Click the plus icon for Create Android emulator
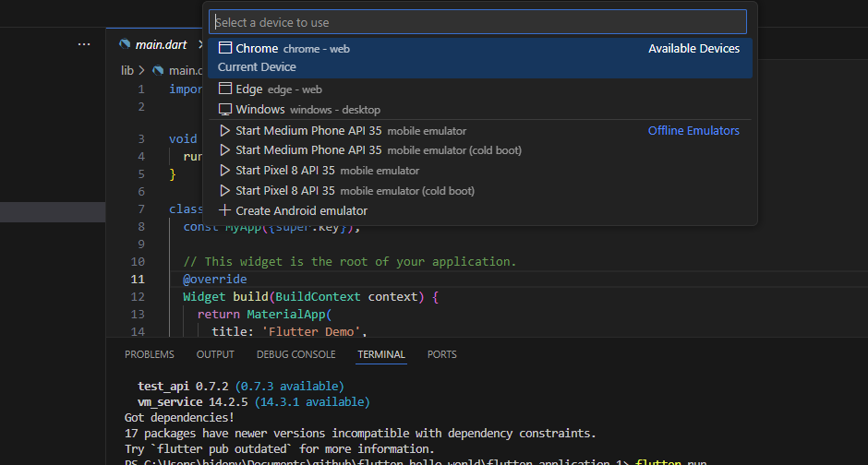The width and height of the screenshot is (868, 465). click(x=224, y=211)
